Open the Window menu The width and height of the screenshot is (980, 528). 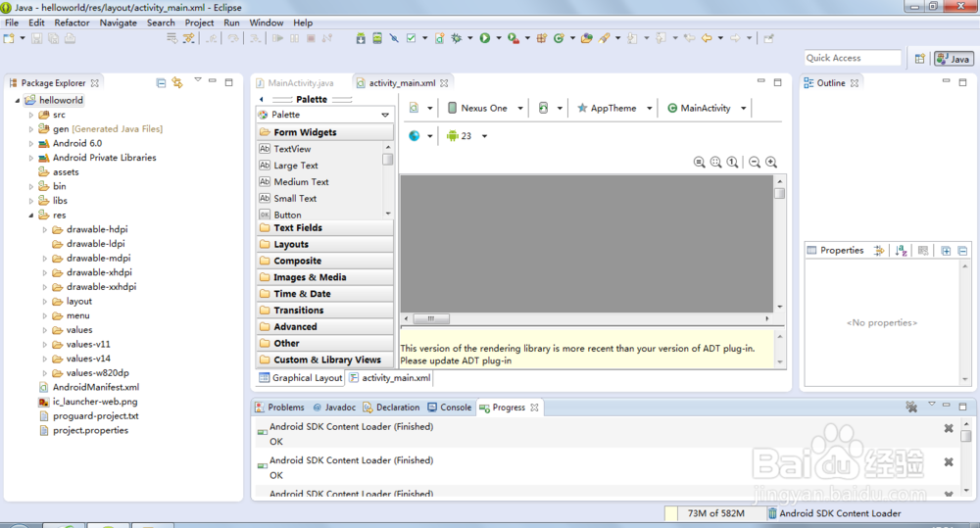coord(267,23)
